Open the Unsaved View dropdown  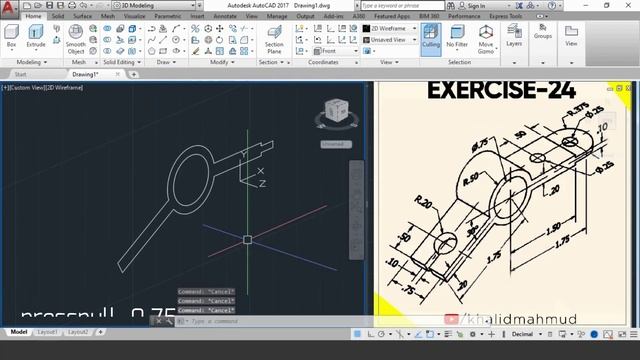(x=389, y=40)
